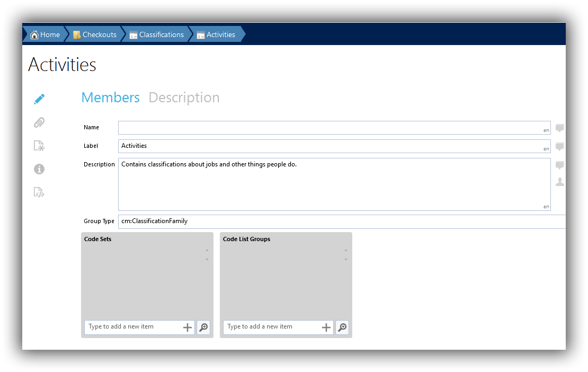Select the Activities breadcrumb

tap(216, 34)
